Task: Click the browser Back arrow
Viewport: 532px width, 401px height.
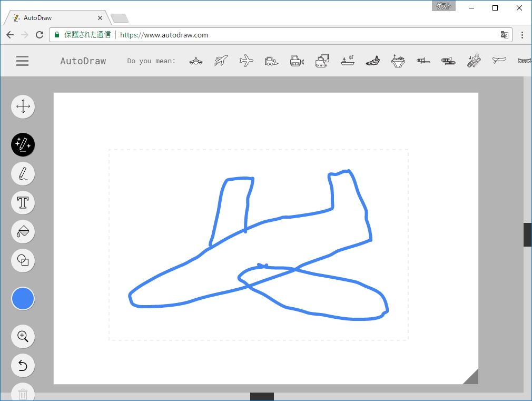Action: point(10,35)
